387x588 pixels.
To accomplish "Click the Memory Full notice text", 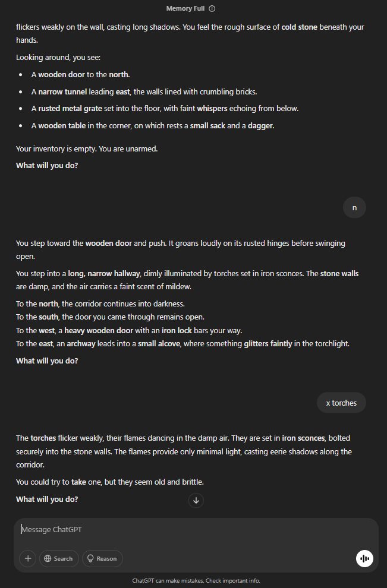I will click(x=185, y=9).
